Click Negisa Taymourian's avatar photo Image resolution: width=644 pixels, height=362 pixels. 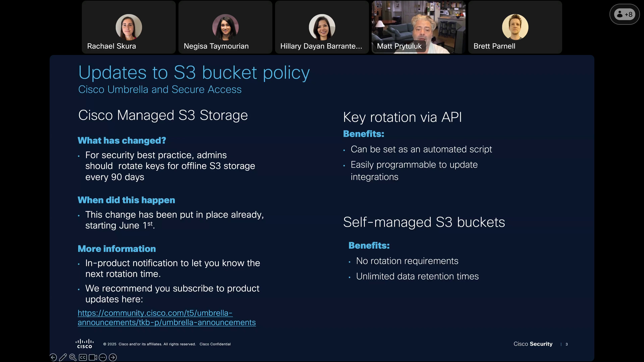[x=225, y=27]
